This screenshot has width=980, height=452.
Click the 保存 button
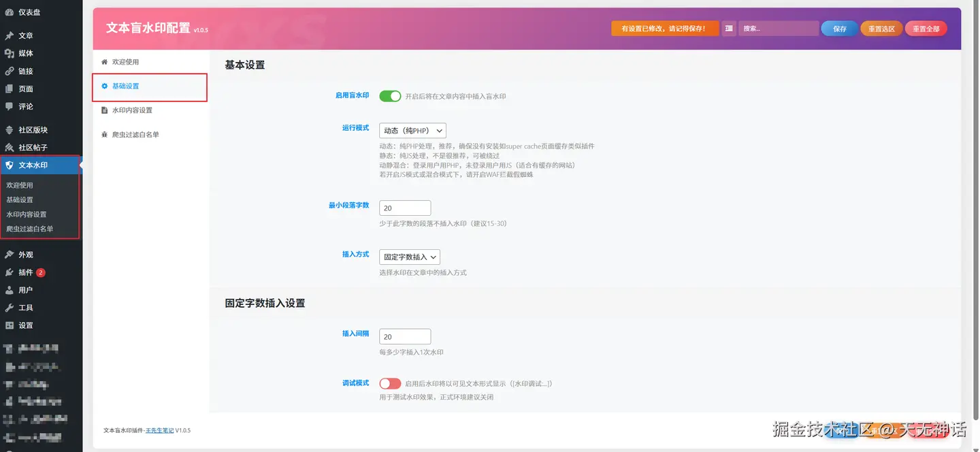840,29
